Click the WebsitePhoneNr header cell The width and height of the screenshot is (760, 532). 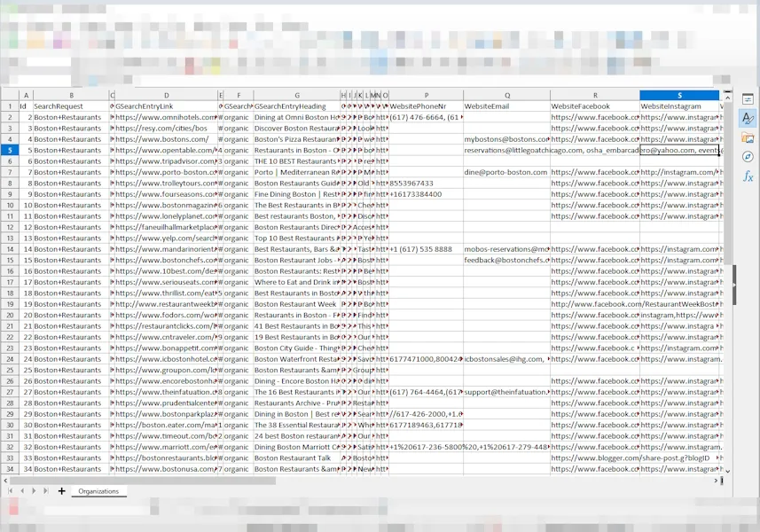point(425,106)
